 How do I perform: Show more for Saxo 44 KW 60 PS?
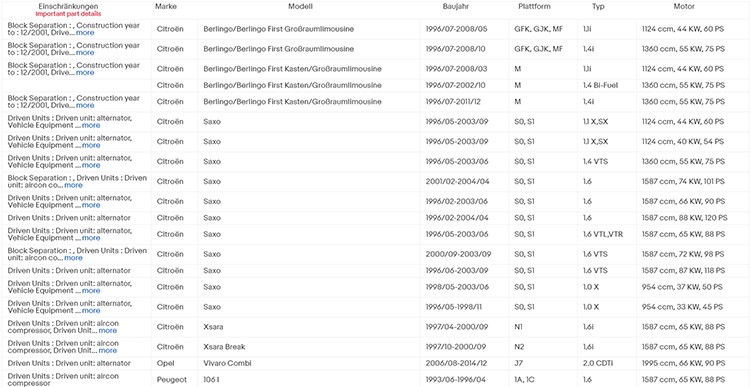coord(91,125)
